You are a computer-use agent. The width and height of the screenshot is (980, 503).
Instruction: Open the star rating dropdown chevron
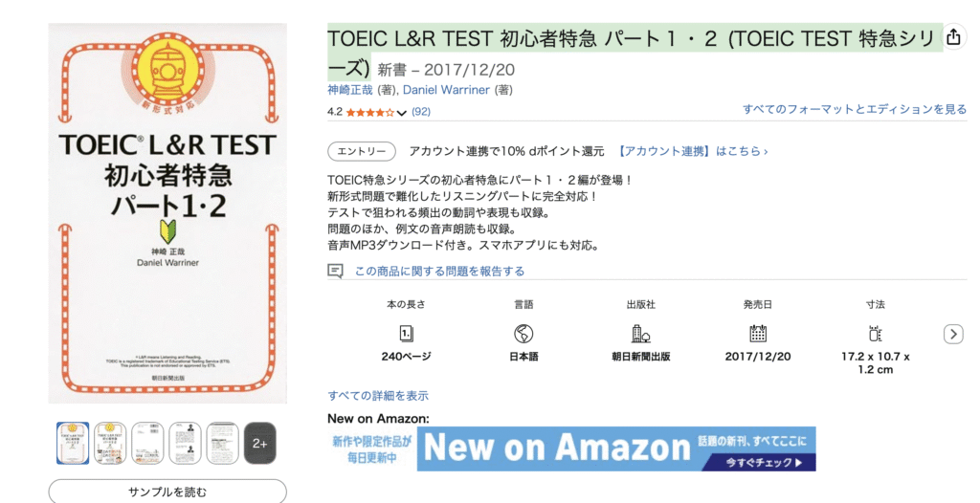point(402,113)
